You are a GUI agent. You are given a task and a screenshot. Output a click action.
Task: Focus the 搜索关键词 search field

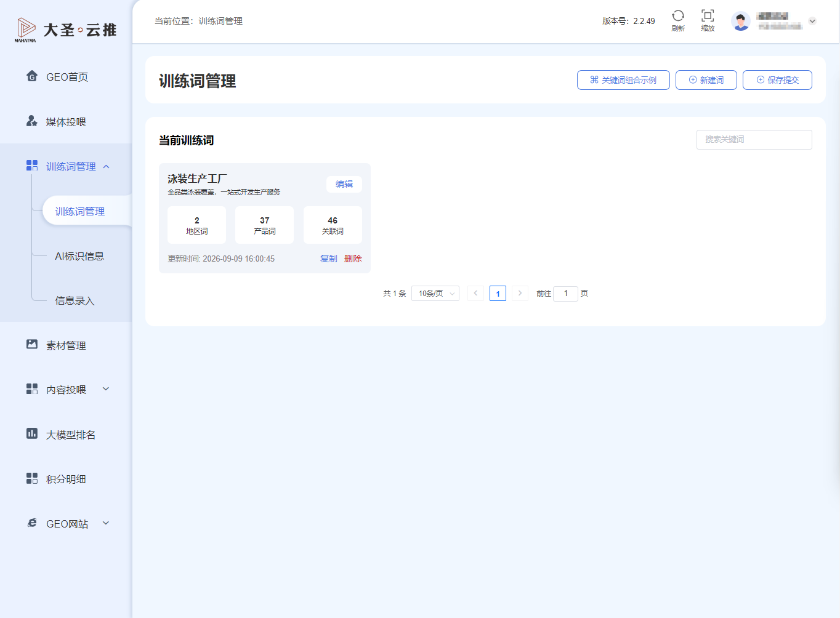tap(754, 140)
